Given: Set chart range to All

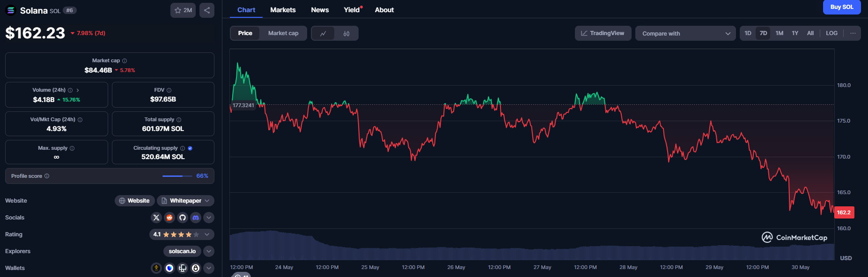Looking at the screenshot, I should tap(810, 33).
